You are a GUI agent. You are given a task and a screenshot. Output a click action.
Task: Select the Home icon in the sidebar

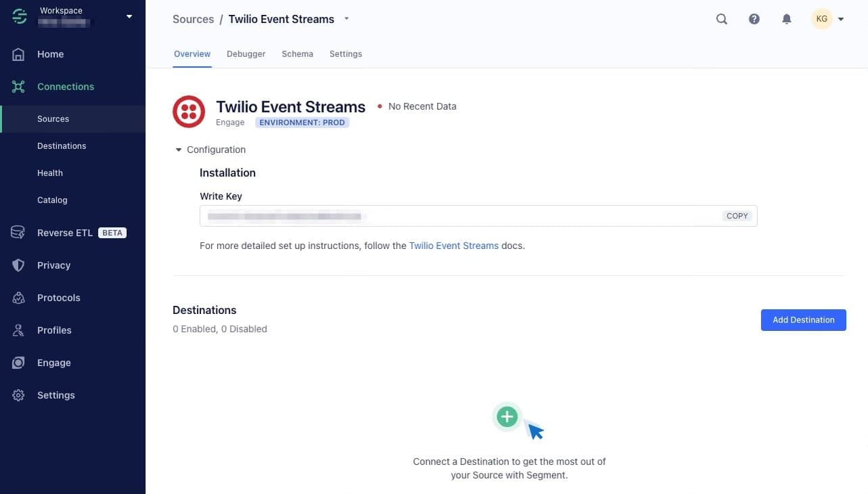18,53
